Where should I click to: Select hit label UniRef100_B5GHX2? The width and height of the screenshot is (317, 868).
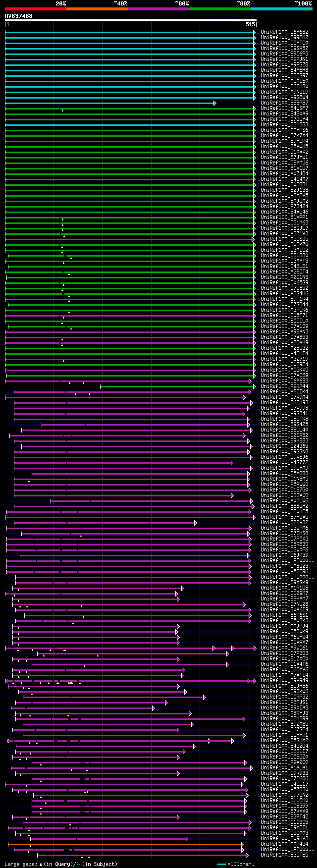[x=284, y=741]
